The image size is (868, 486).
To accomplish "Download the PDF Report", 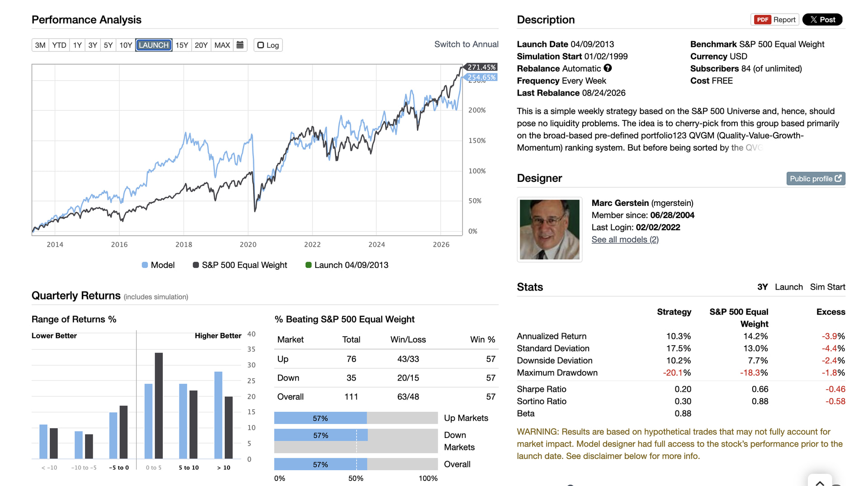I will tap(775, 19).
